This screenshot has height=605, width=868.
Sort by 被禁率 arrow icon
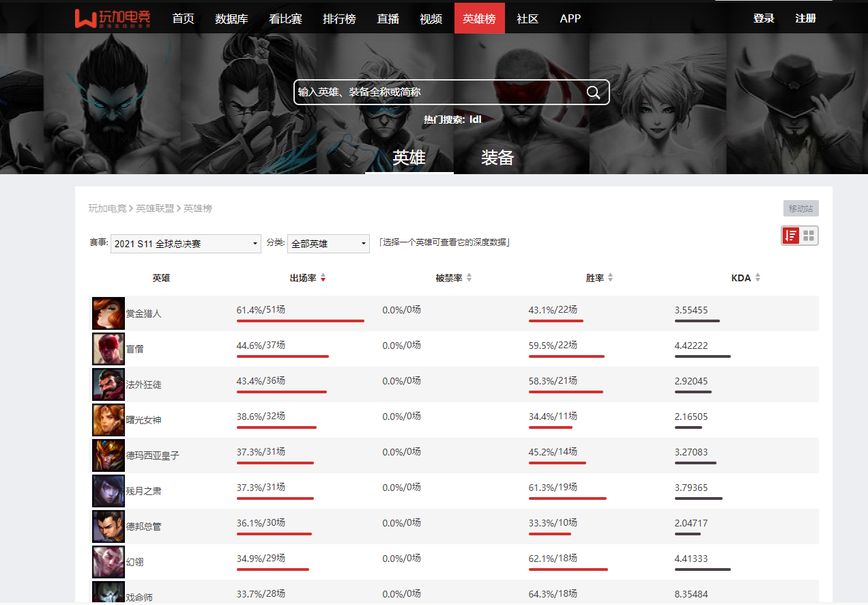(x=469, y=278)
